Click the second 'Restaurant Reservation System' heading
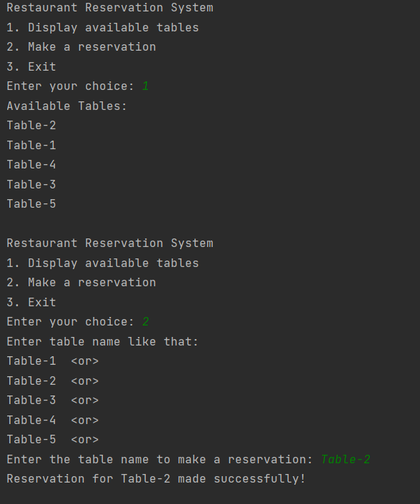 pos(110,243)
